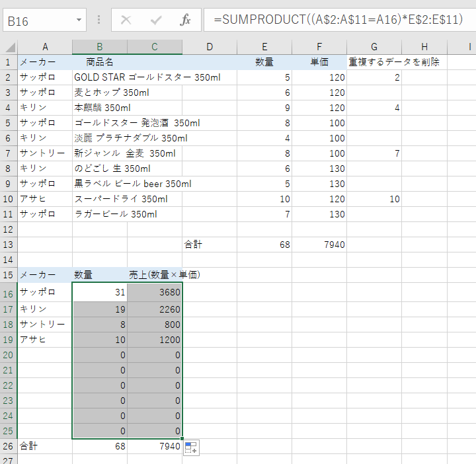Click the サントリー cell in row 18
Viewport: 476px width, 464px height.
pyautogui.click(x=44, y=325)
